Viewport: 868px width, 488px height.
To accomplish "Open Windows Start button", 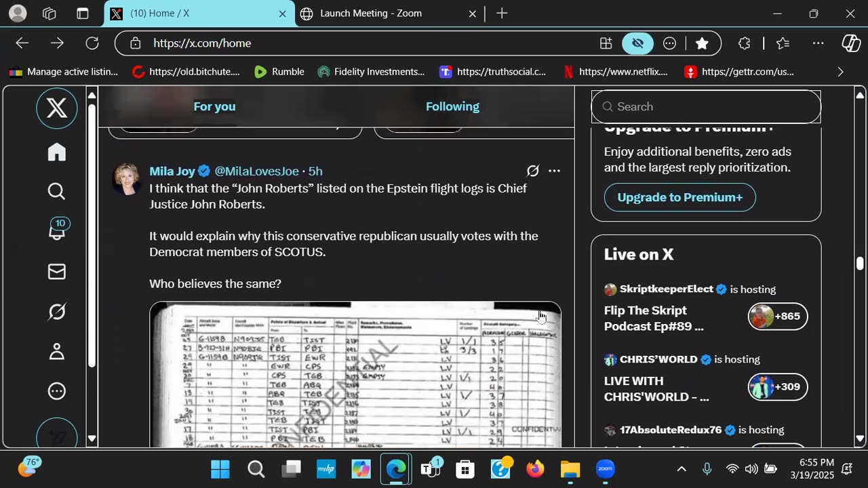I will tap(220, 469).
